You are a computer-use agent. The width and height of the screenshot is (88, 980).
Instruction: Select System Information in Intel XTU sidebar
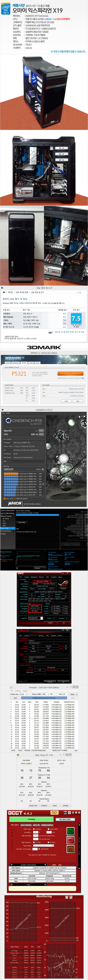[x=8, y=511]
